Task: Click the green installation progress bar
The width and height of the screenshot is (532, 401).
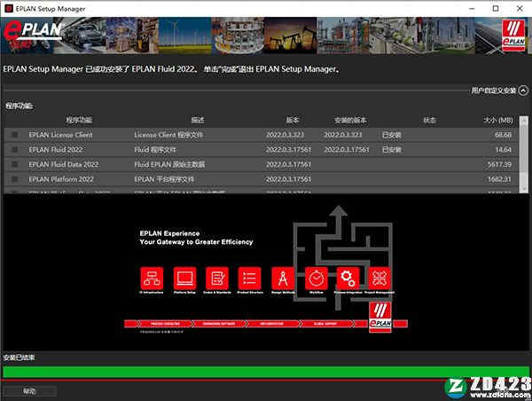Action: [x=265, y=372]
